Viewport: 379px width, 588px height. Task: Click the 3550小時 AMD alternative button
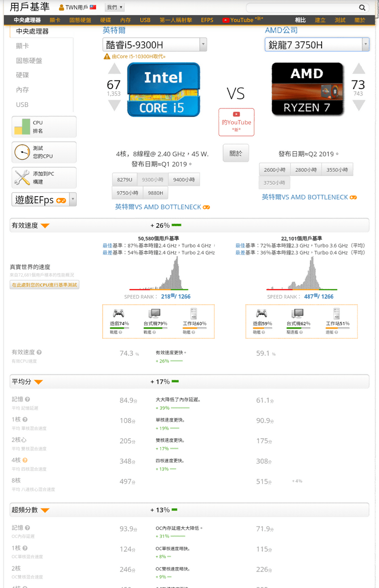(x=337, y=170)
